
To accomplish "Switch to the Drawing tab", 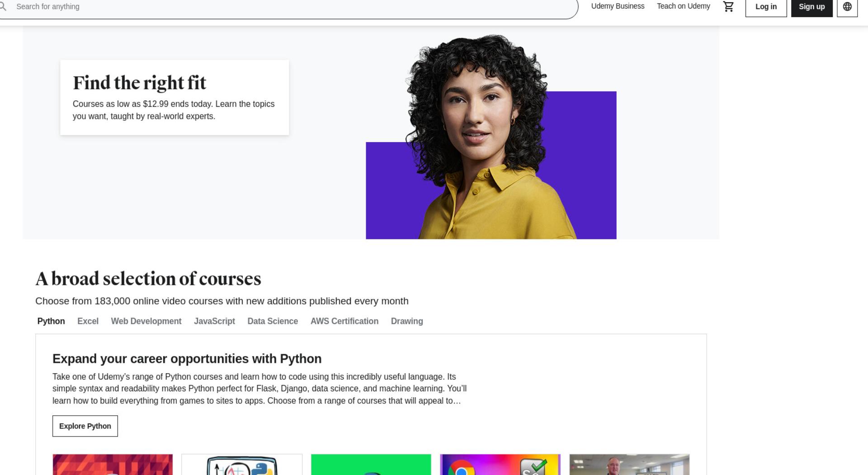I will 407,321.
